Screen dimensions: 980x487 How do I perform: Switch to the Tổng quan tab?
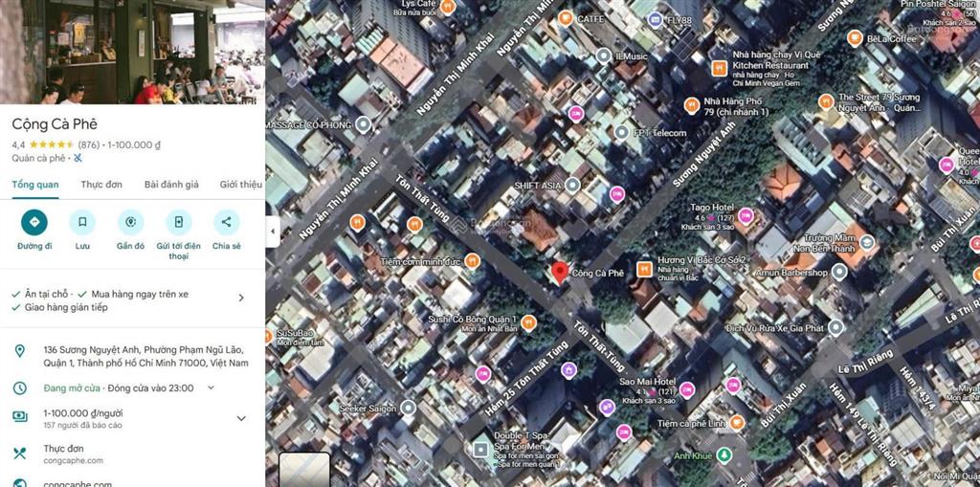(x=35, y=185)
